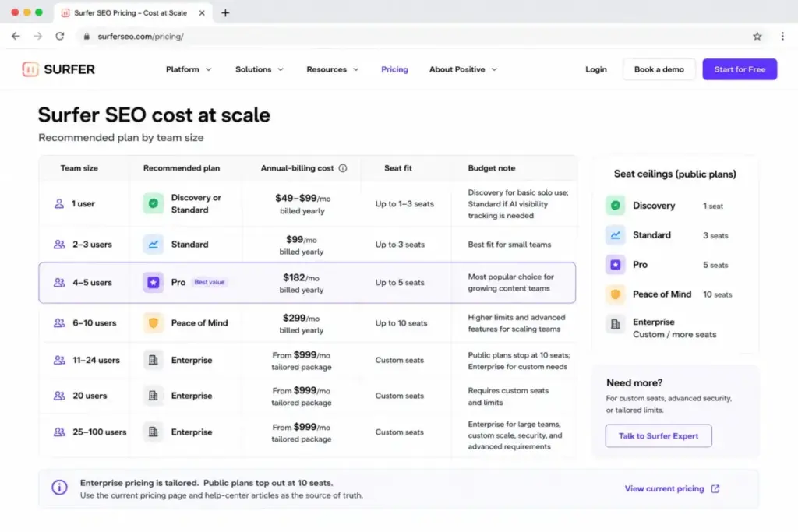Open the About Positive nav item

(457, 69)
